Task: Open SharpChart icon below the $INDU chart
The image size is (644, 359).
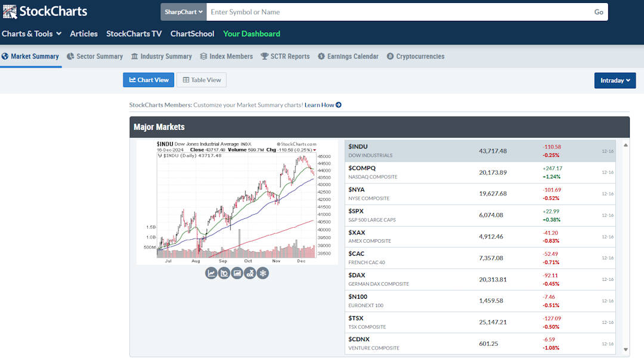Action: click(x=211, y=273)
